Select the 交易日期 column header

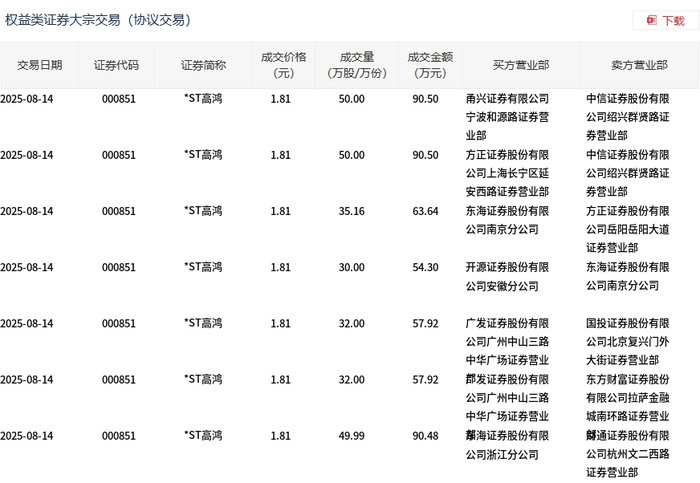pos(40,65)
